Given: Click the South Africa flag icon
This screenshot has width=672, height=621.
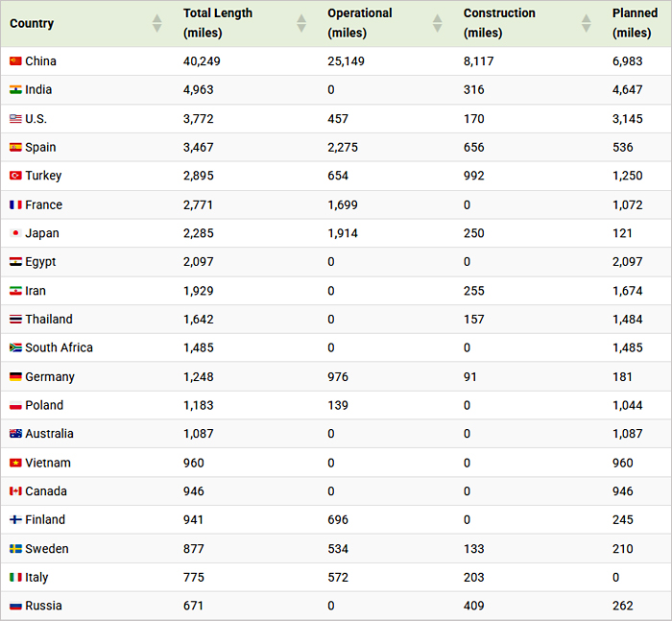Looking at the screenshot, I should [15, 347].
